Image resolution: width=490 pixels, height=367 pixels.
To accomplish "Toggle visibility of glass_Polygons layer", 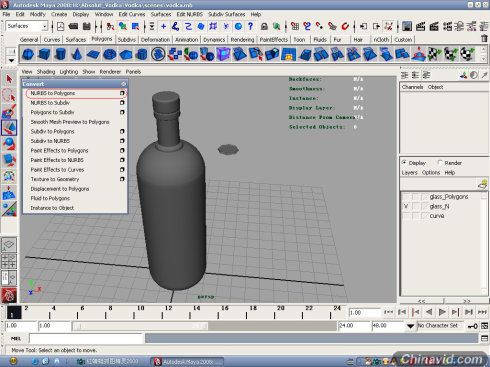I will pos(406,197).
